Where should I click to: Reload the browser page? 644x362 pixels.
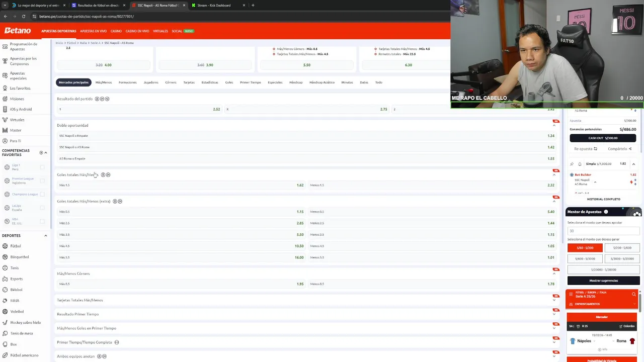pyautogui.click(x=23, y=16)
